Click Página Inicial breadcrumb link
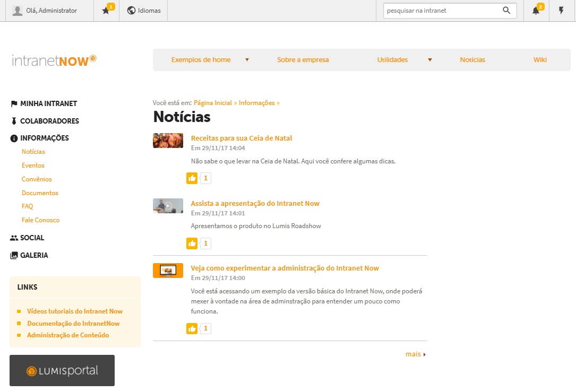576x392 pixels. click(213, 103)
